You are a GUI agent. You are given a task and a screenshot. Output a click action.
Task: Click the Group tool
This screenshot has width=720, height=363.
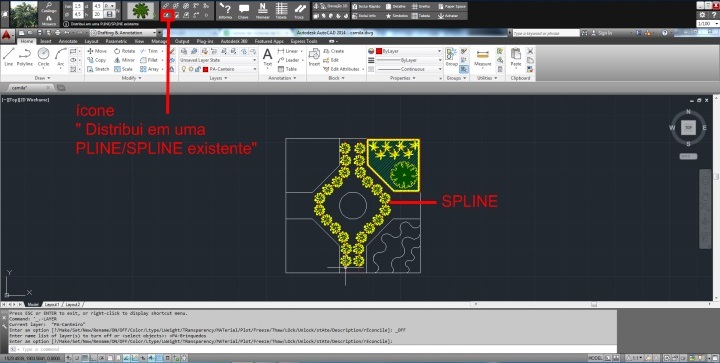pyautogui.click(x=451, y=57)
